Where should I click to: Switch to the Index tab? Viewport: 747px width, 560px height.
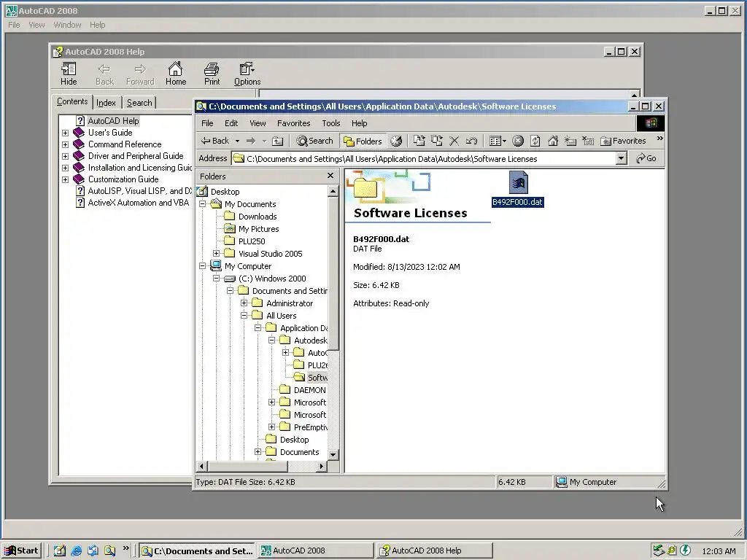(106, 103)
